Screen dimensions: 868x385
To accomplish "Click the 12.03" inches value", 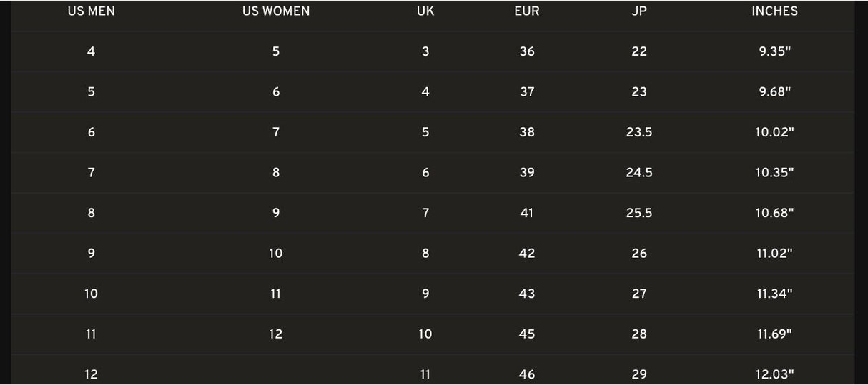I will [x=774, y=374].
